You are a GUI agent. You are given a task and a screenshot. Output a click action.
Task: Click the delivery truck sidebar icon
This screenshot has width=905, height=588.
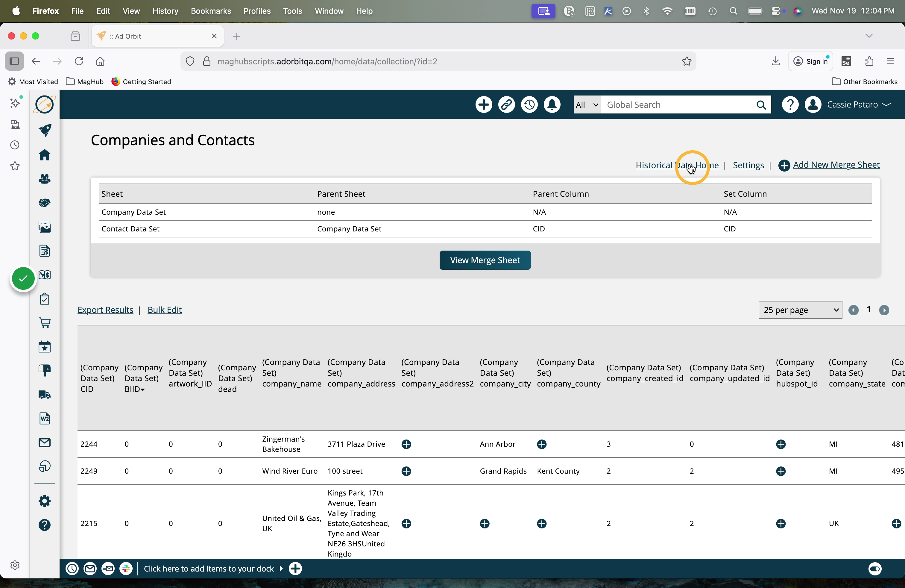click(x=45, y=394)
